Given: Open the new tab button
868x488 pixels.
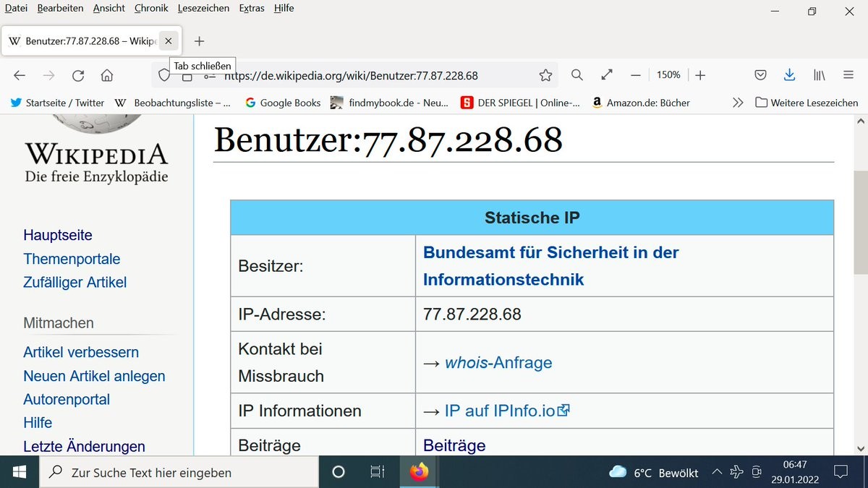Looking at the screenshot, I should (x=200, y=41).
